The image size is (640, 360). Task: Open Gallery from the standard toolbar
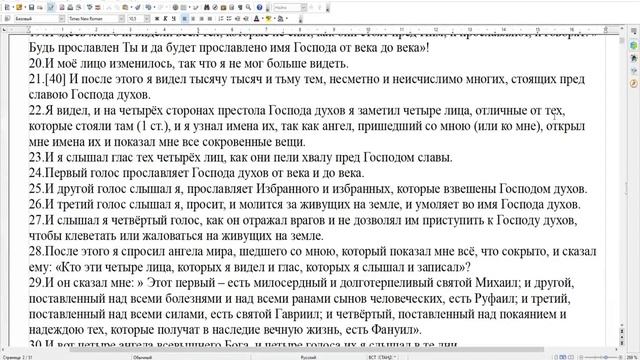(x=223, y=7)
